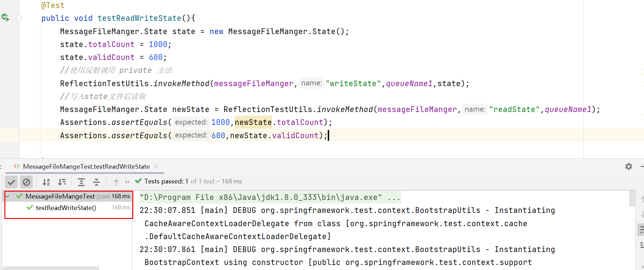This screenshot has width=644, height=270.
Task: Click the "Tests passed: 1" status text
Action: (x=166, y=181)
